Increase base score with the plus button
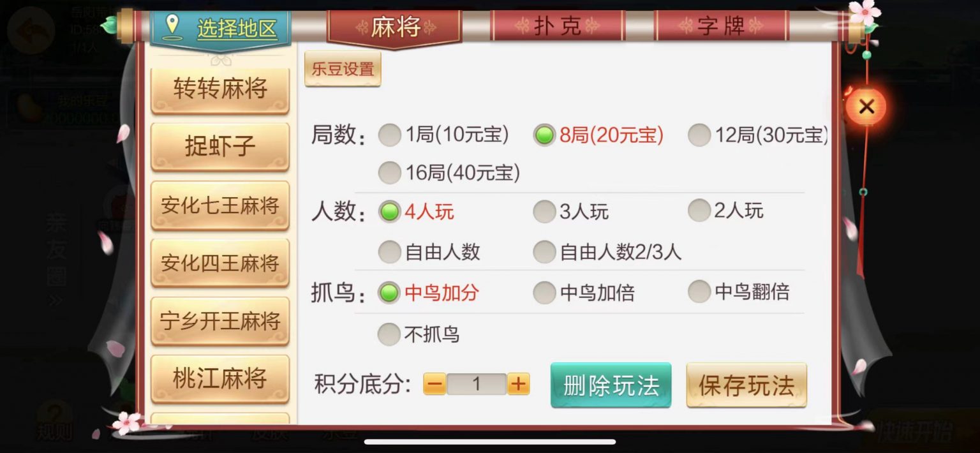The width and height of the screenshot is (980, 453). coord(519,384)
